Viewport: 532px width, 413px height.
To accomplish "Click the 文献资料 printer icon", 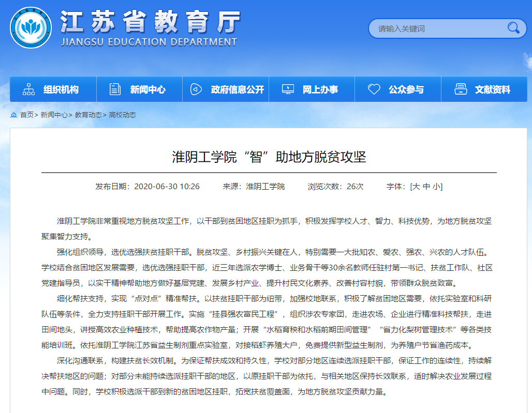I will [x=461, y=89].
